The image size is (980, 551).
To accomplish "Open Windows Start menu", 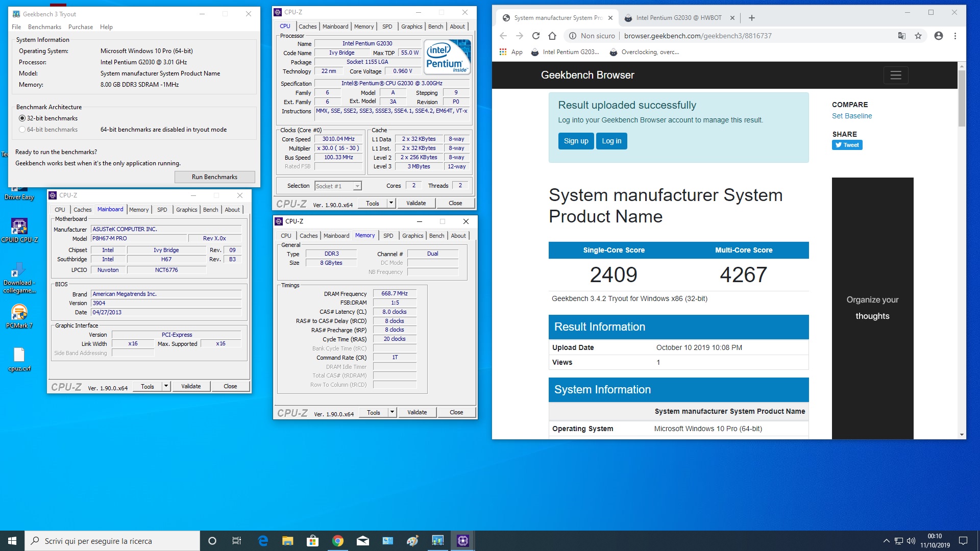I will click(12, 541).
